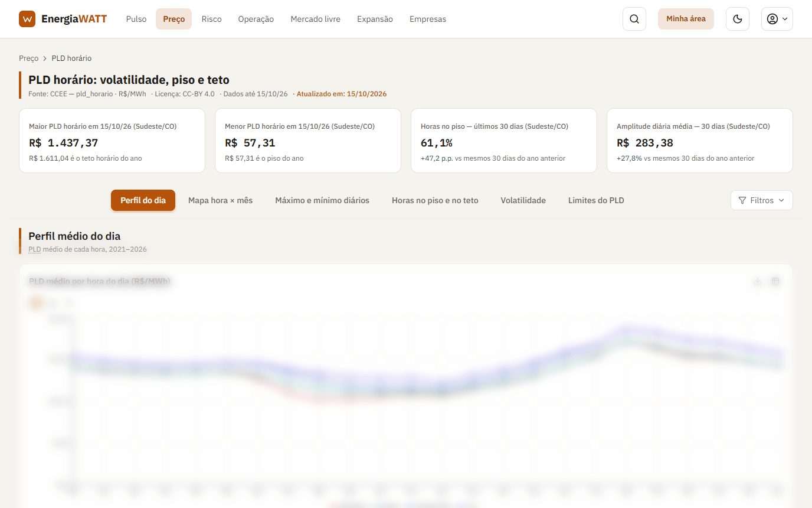
Task: Click the Menor PLD horário card
Action: 308,141
